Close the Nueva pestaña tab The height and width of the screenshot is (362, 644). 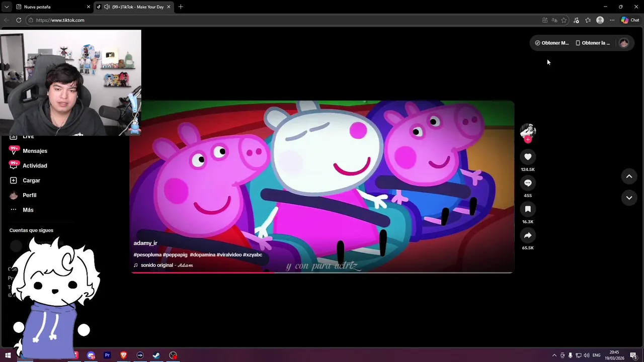89,7
